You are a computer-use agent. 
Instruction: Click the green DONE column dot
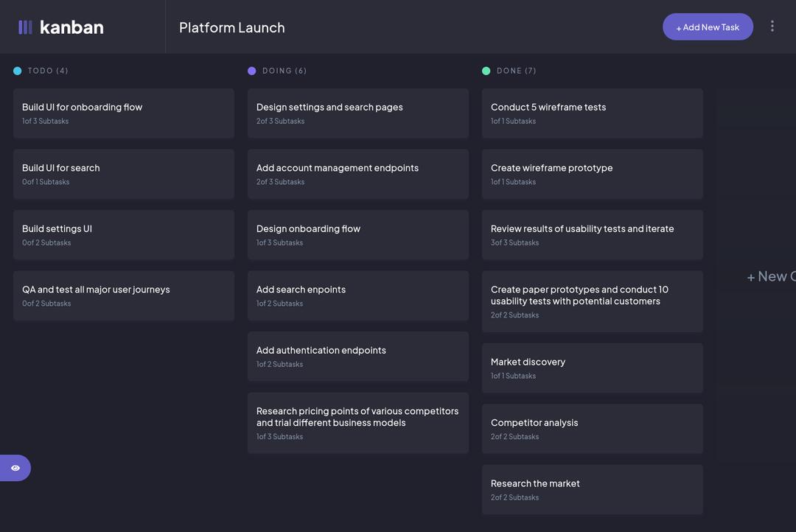(x=486, y=71)
